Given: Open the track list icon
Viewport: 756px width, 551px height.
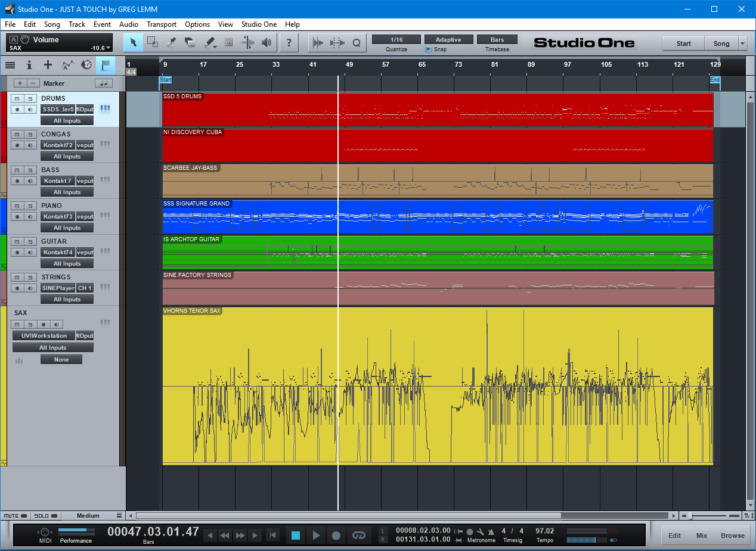Looking at the screenshot, I should pos(10,65).
